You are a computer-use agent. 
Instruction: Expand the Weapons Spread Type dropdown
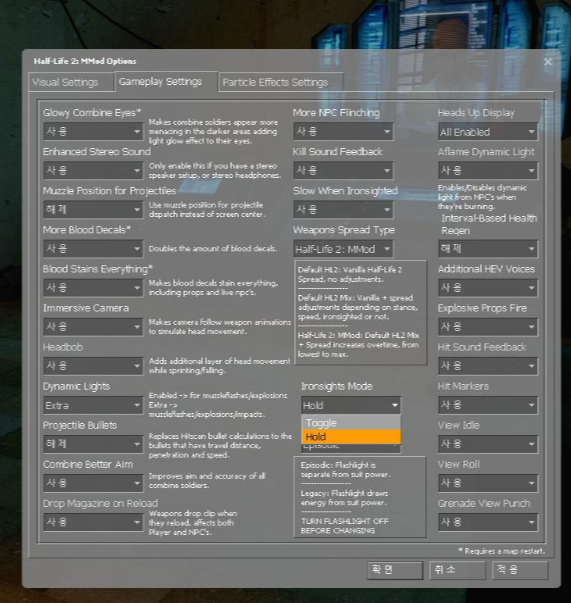point(343,249)
